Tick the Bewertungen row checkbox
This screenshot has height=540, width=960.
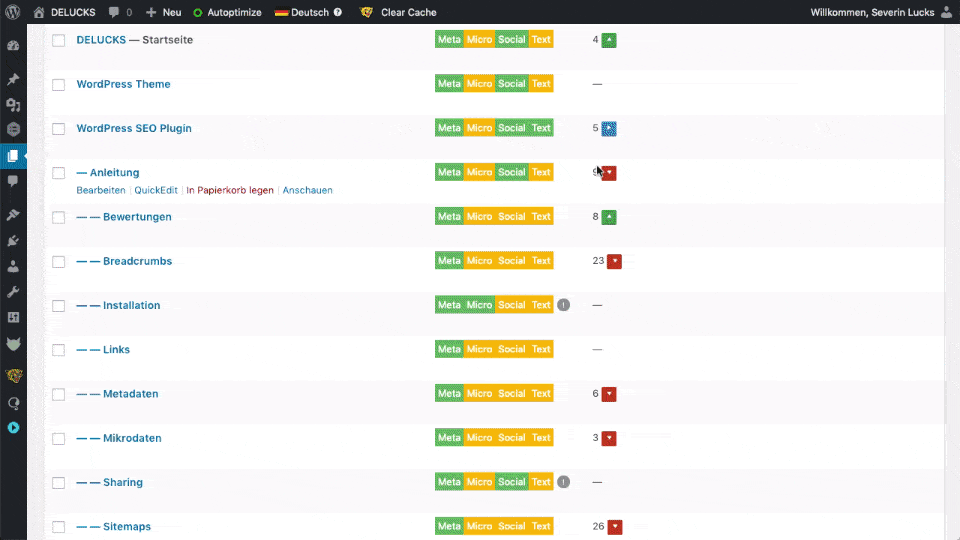(58, 217)
